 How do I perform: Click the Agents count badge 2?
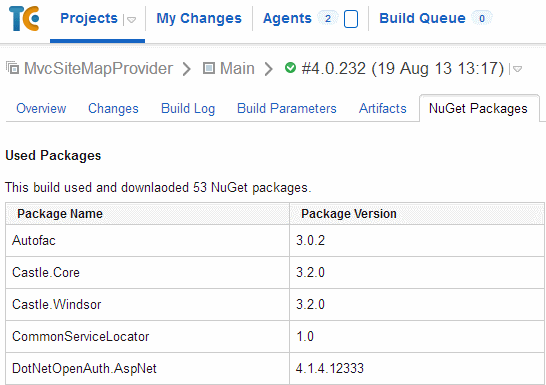point(328,18)
